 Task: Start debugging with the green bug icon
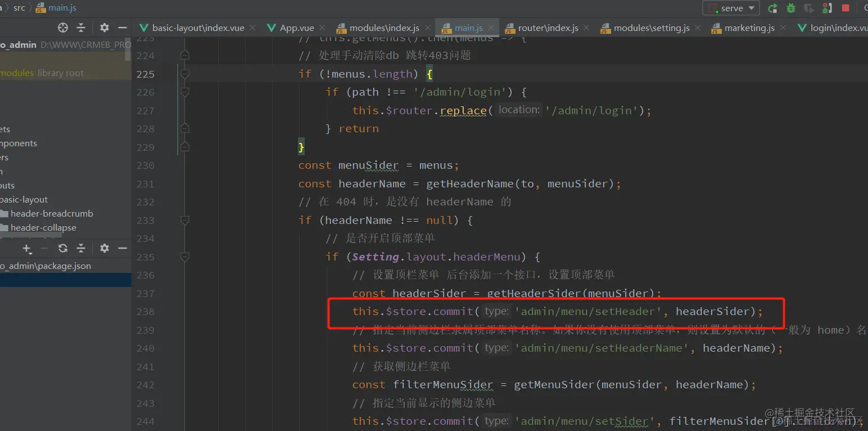pos(791,8)
